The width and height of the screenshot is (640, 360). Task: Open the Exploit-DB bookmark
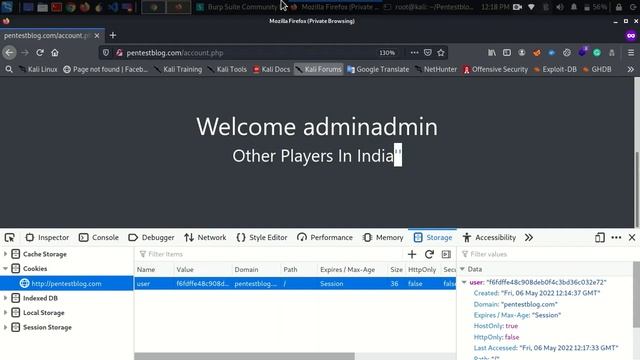(555, 69)
